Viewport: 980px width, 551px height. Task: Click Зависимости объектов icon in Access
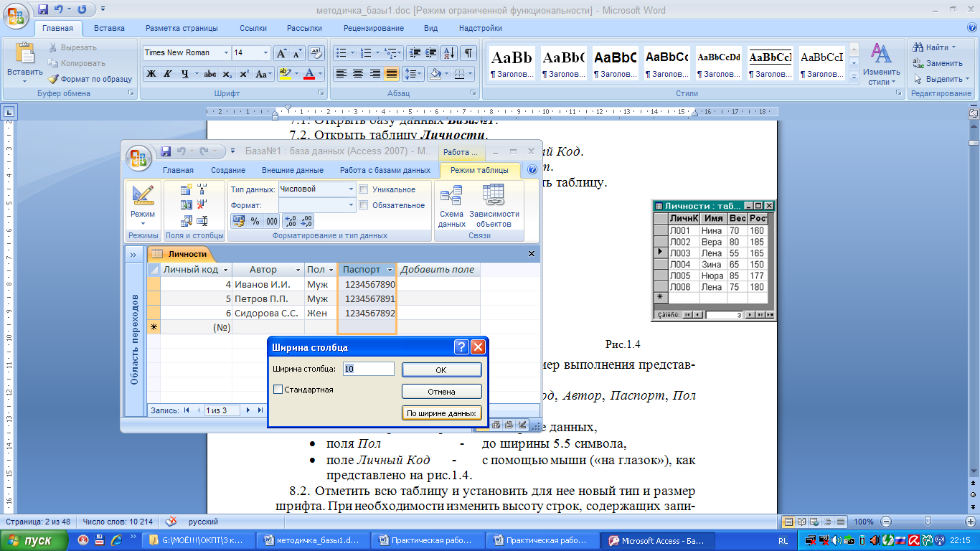point(494,195)
